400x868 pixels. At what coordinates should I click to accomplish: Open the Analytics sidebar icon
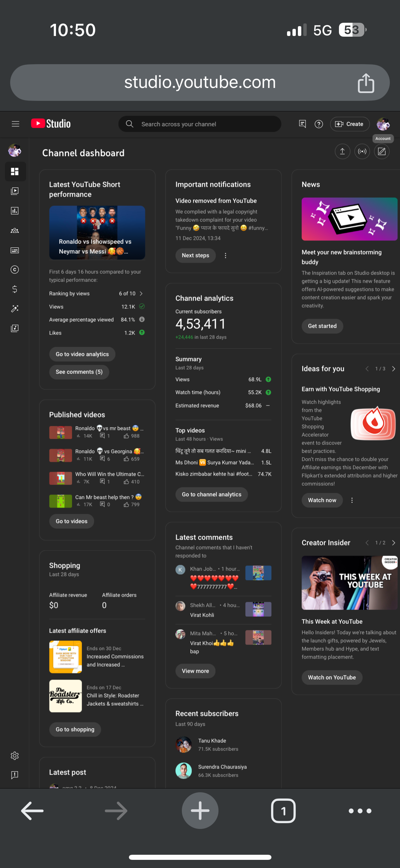coord(15,211)
